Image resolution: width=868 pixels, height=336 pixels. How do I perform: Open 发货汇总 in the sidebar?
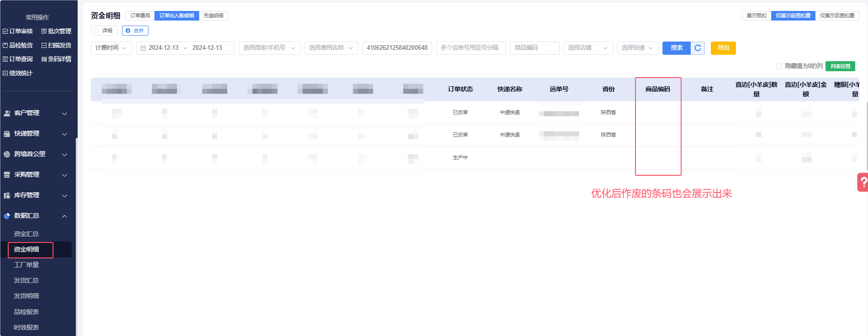coord(26,280)
